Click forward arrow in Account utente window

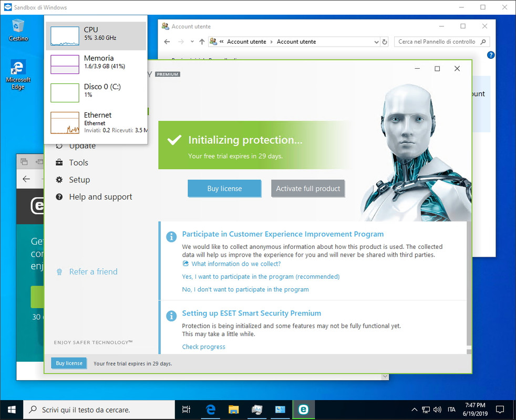click(x=181, y=42)
